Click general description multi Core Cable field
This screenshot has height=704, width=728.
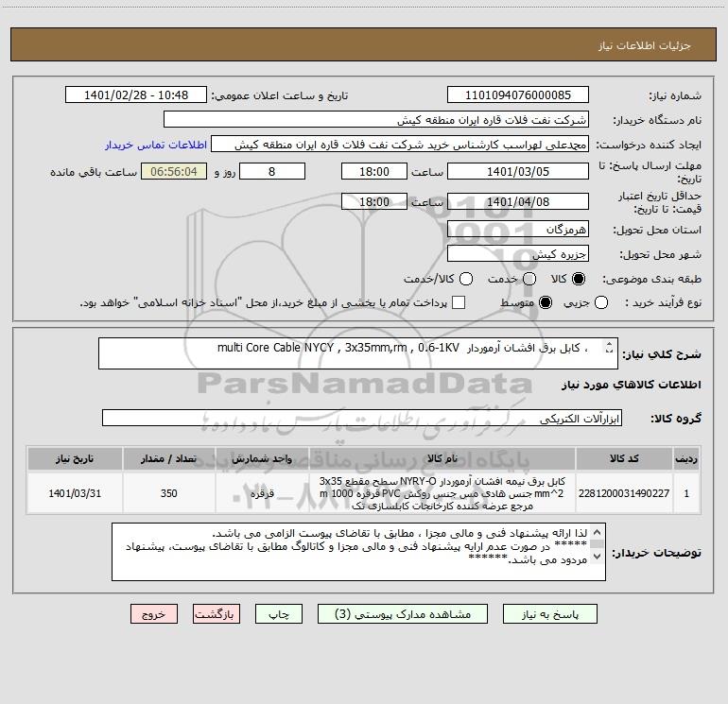click(x=358, y=353)
